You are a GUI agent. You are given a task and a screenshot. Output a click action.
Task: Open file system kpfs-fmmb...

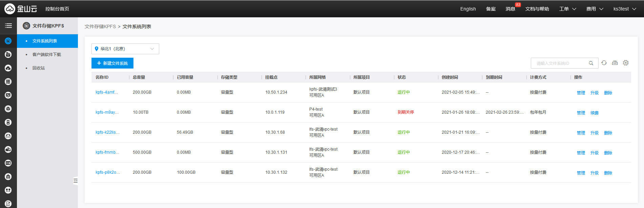pos(107,152)
